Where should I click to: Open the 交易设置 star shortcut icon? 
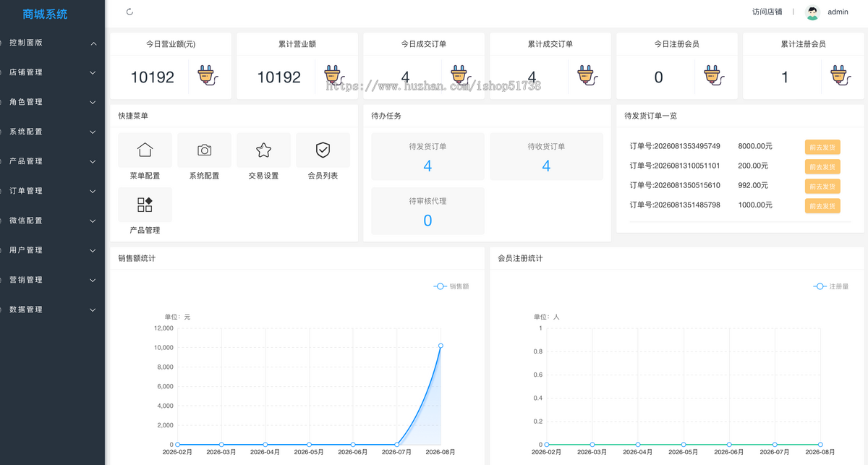click(264, 150)
